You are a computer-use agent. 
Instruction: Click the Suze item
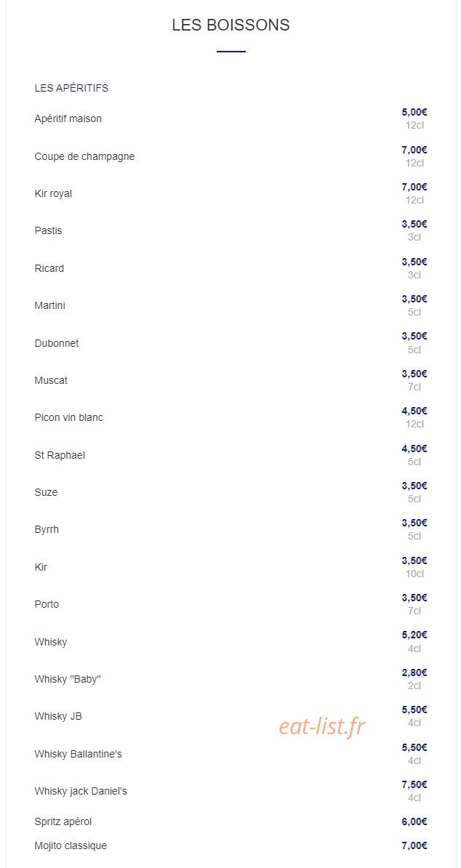tap(46, 492)
